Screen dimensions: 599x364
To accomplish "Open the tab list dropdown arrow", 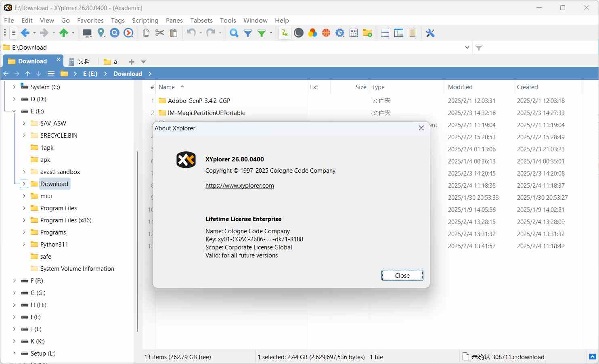I will [x=143, y=62].
